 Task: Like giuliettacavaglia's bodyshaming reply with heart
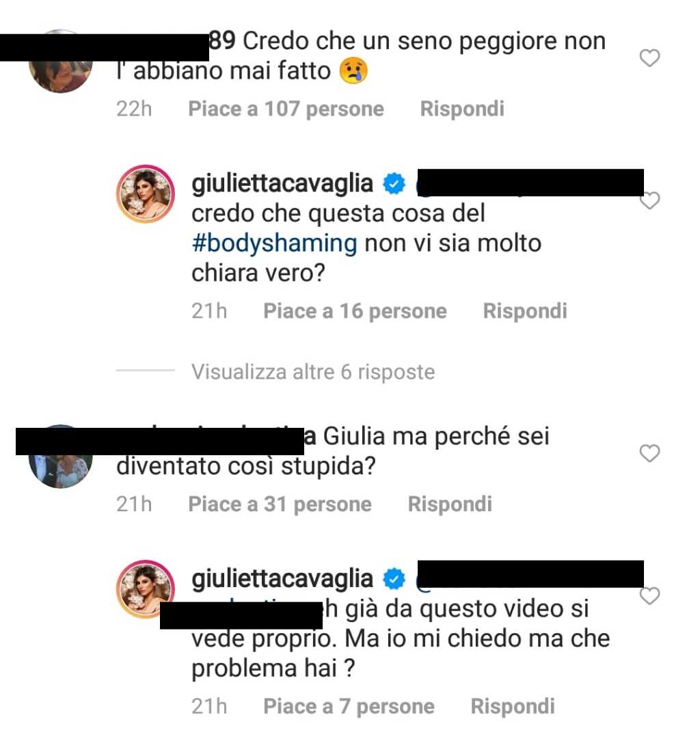click(x=650, y=200)
